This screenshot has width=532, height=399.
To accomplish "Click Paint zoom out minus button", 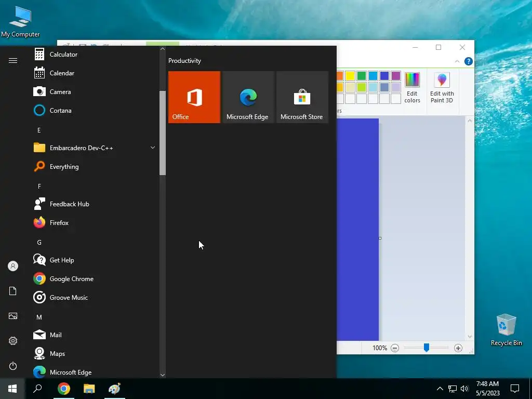I will point(395,348).
